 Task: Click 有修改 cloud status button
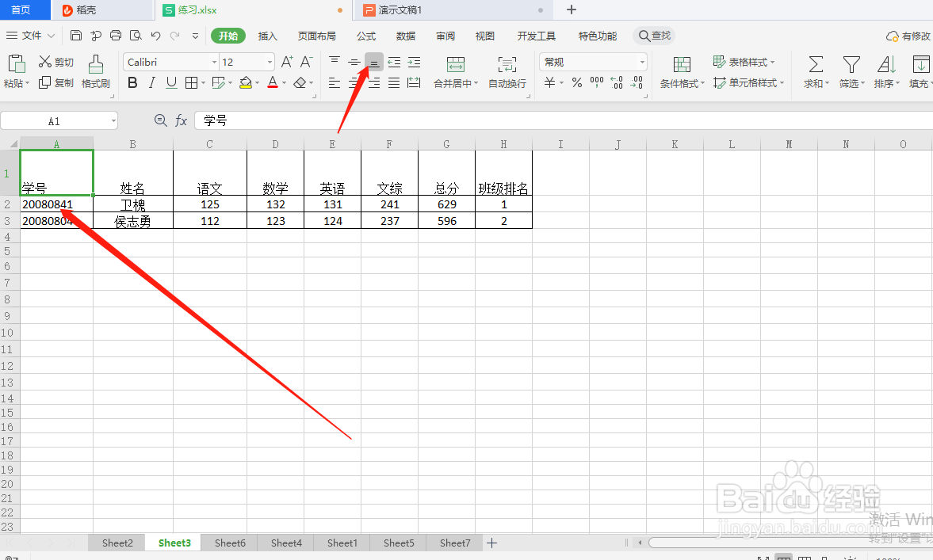click(908, 36)
